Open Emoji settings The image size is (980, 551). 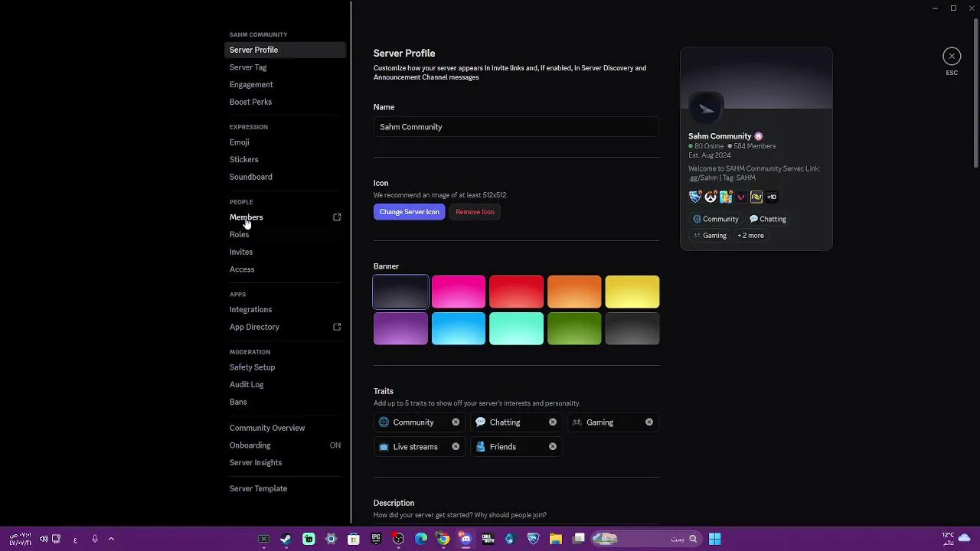coord(285,142)
